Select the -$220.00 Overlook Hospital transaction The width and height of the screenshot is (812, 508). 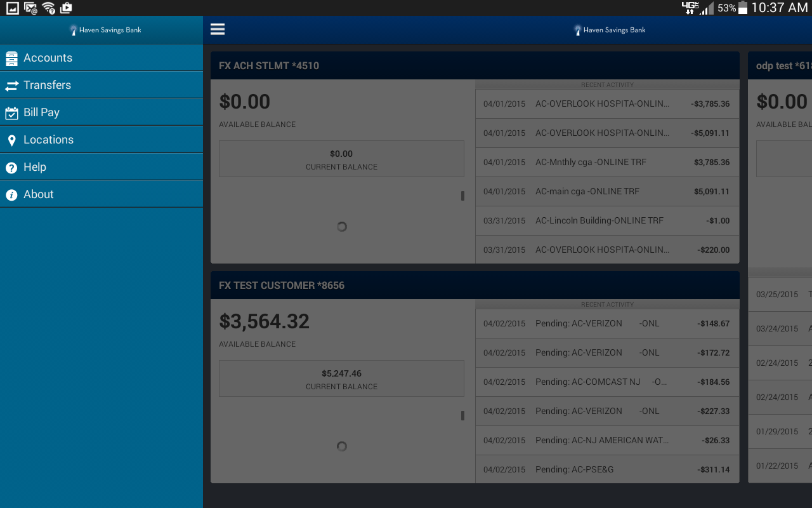tap(607, 250)
